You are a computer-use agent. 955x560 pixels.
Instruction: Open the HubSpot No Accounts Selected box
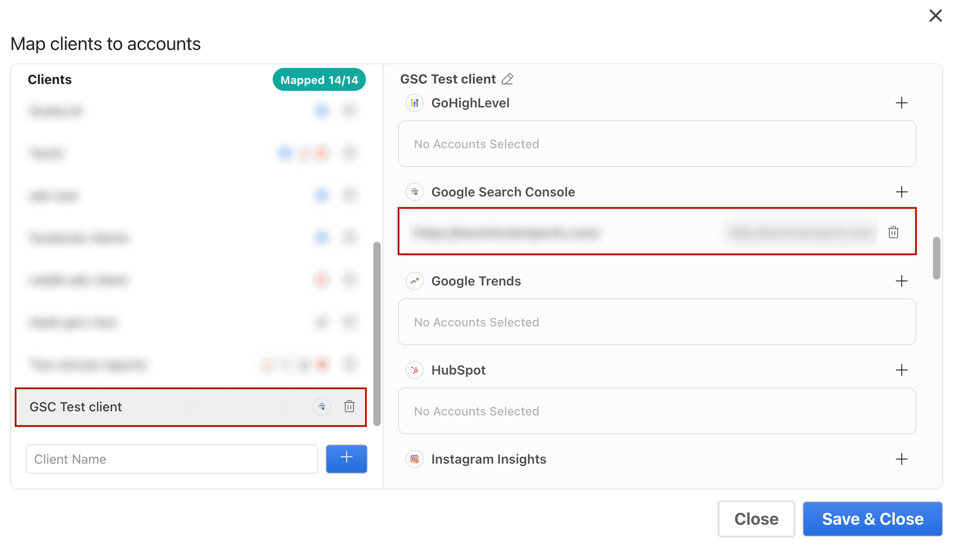(x=657, y=411)
